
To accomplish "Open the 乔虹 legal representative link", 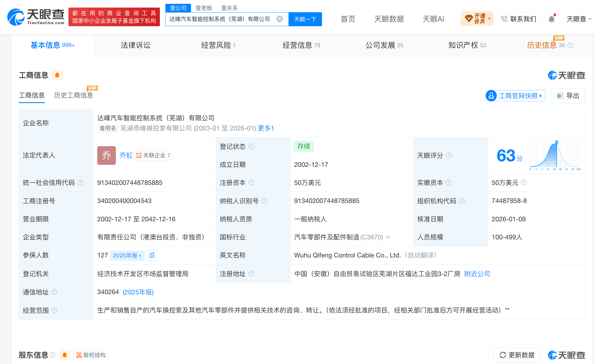I will point(126,156).
